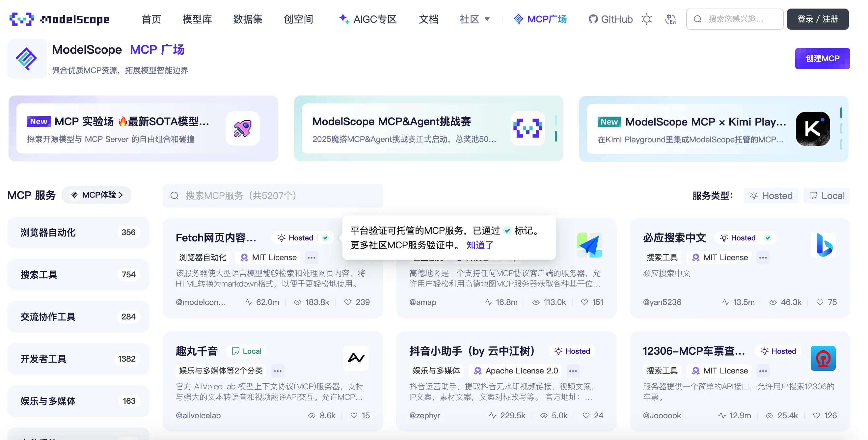Click the 创建MCP button

[x=822, y=59]
